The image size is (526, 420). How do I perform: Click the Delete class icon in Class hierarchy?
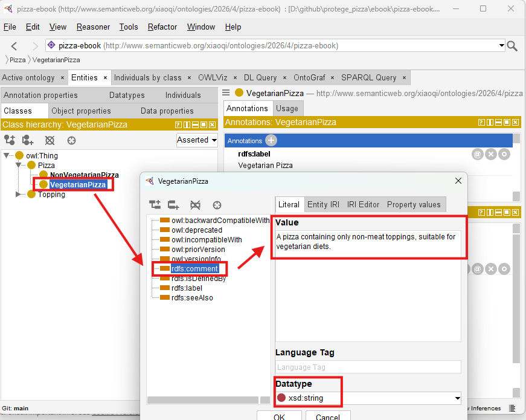point(50,140)
